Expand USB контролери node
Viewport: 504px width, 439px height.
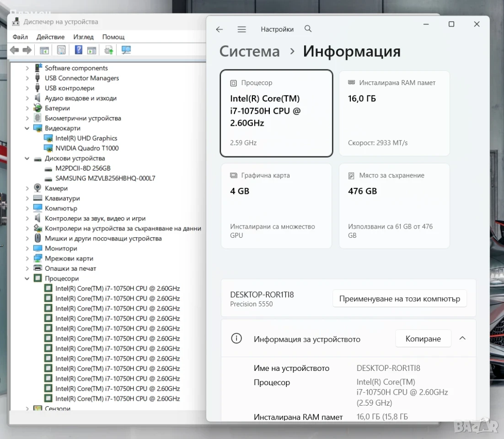[27, 88]
